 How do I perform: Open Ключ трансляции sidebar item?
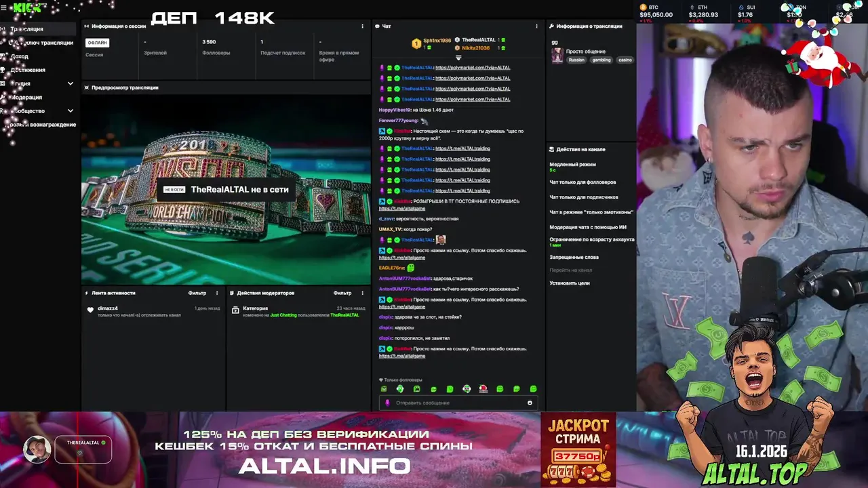coord(39,43)
